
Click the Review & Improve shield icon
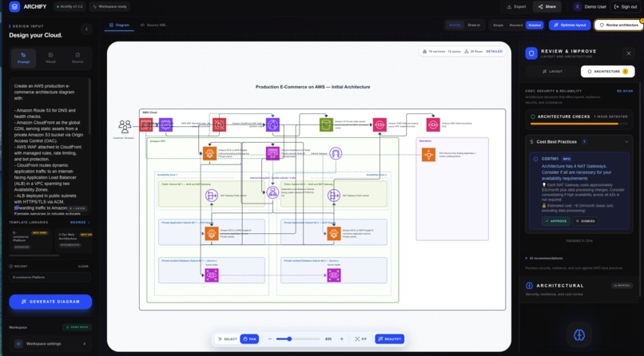(x=531, y=53)
